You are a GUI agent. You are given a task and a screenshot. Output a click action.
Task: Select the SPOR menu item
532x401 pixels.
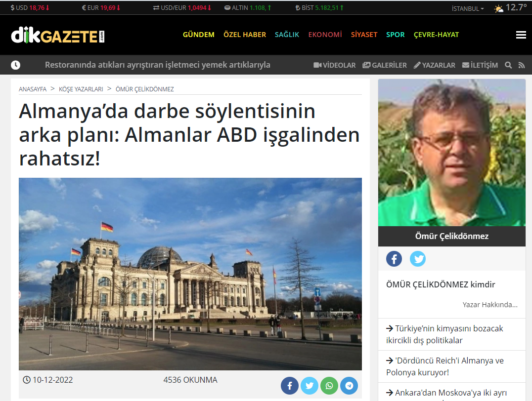(x=395, y=35)
